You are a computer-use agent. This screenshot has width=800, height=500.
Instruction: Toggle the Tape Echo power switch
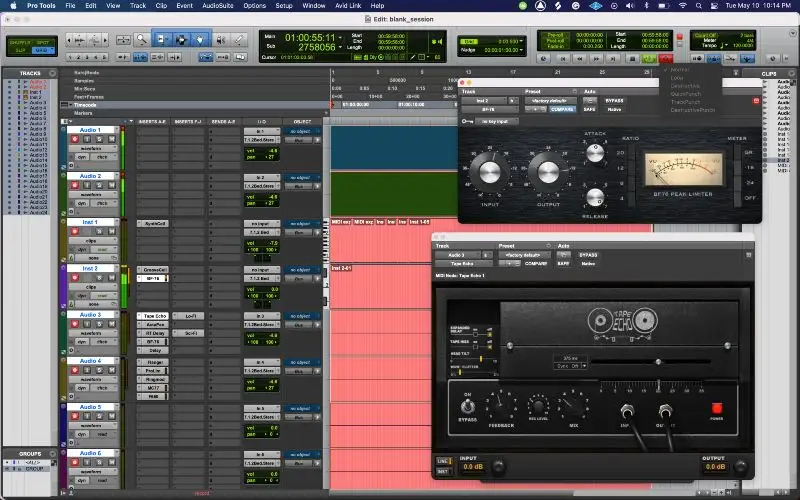(x=717, y=408)
